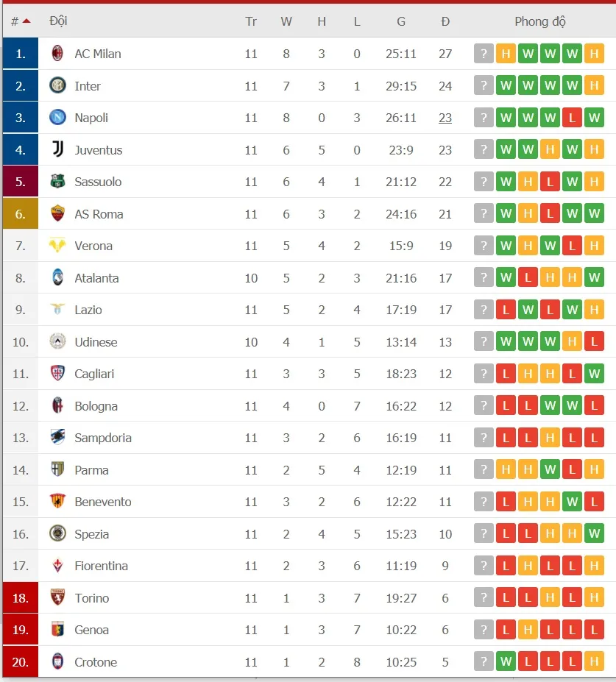Select the Inter badge icon
The width and height of the screenshot is (616, 682).
tap(56, 85)
